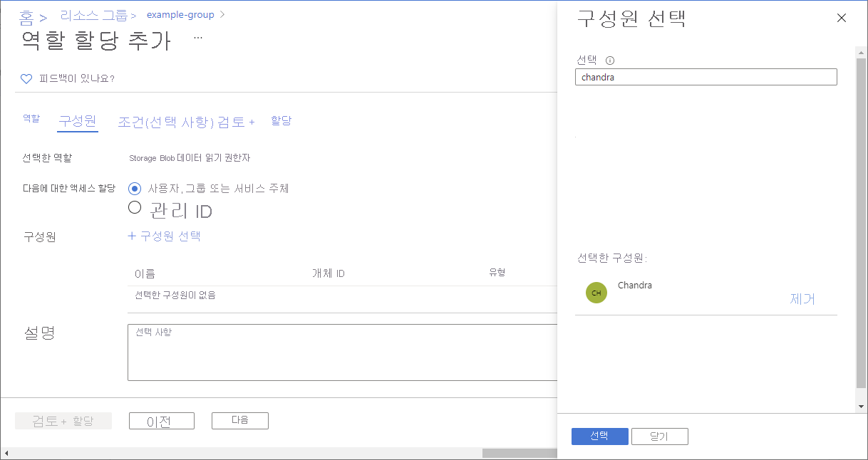Switch to the 할당 tab

pyautogui.click(x=281, y=120)
